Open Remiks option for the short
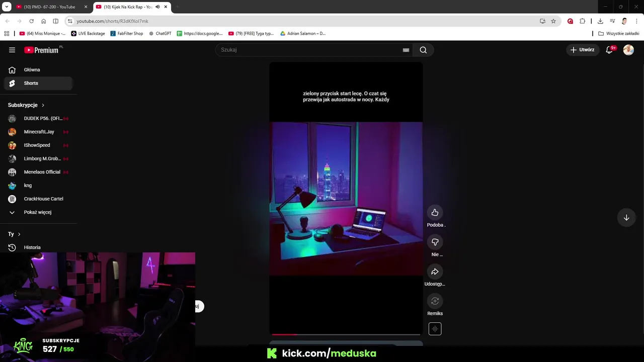The width and height of the screenshot is (644, 362). [x=435, y=301]
